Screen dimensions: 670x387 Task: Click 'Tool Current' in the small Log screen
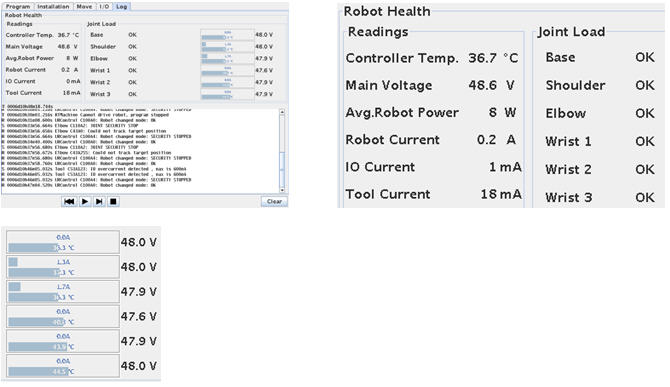[24, 93]
